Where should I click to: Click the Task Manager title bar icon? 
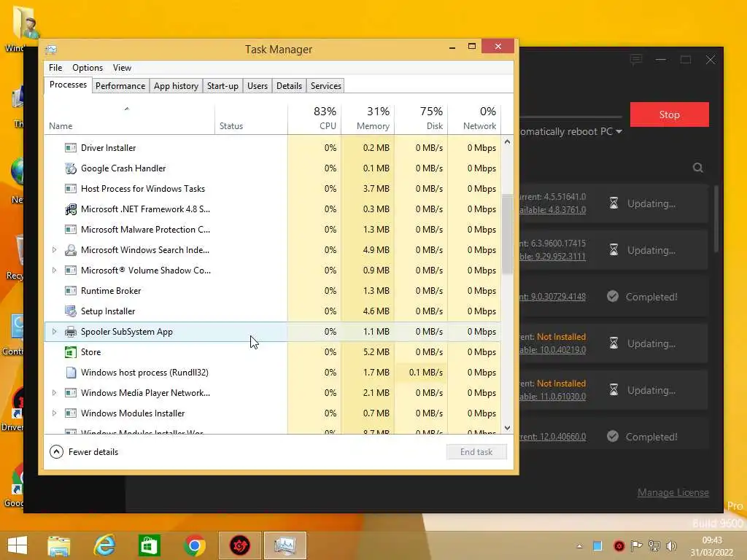[x=51, y=50]
